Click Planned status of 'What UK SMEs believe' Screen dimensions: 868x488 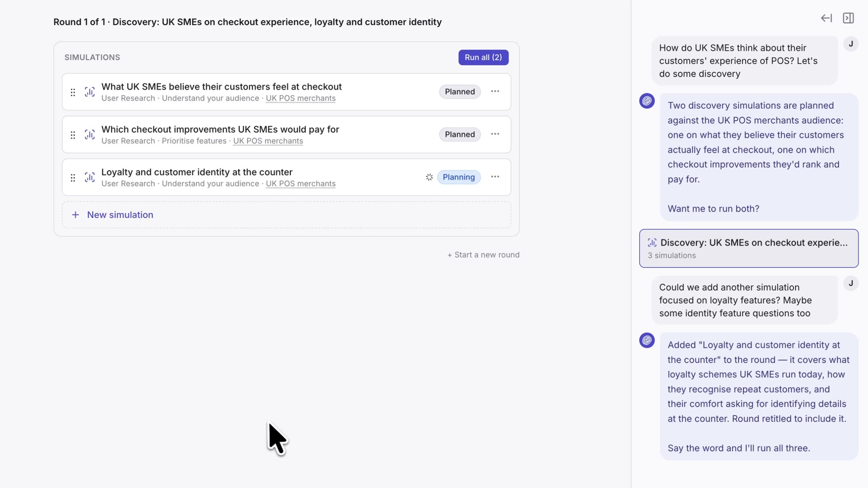(x=460, y=92)
